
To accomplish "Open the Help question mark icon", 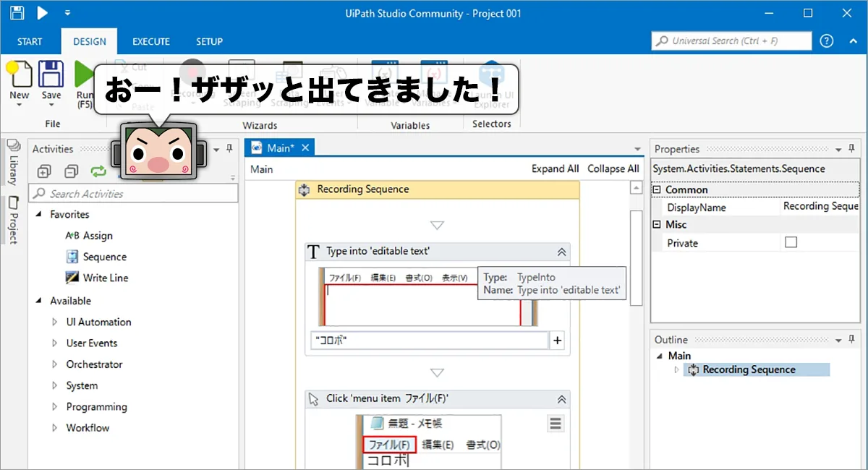I will [x=827, y=41].
